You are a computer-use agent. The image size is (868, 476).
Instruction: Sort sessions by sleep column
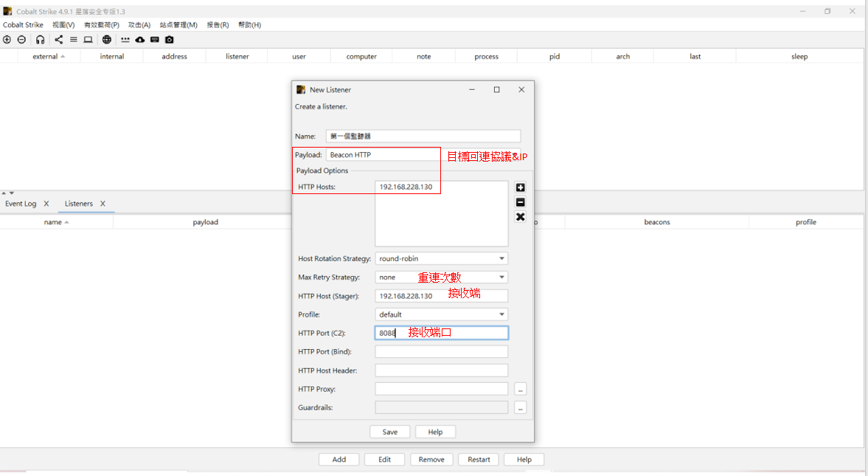[x=799, y=57]
